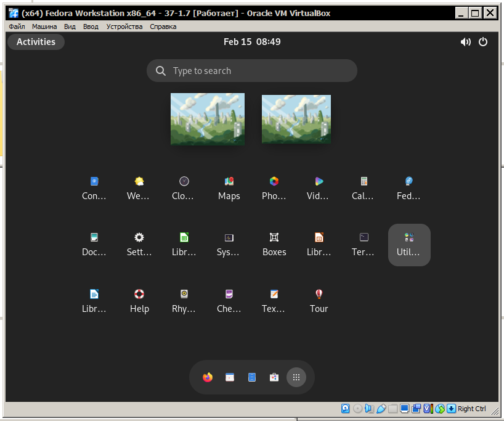This screenshot has width=504, height=421.
Task: Open the Машина menu
Action: pyautogui.click(x=44, y=27)
